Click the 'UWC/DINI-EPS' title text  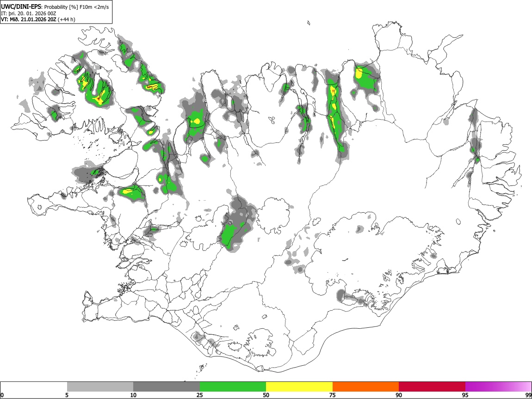(21, 7)
